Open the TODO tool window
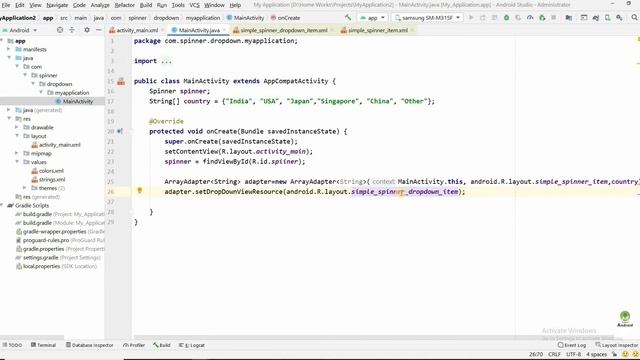Image resolution: width=640 pixels, height=360 pixels. [12, 345]
